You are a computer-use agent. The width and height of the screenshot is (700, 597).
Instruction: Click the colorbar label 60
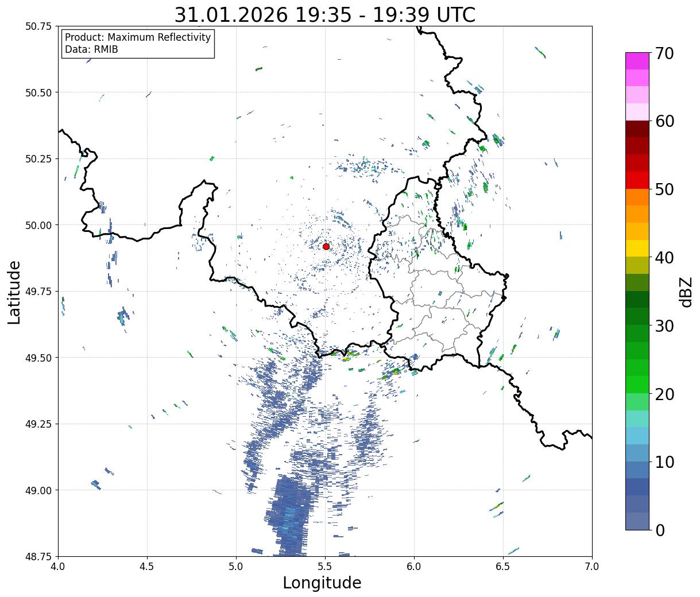(664, 121)
